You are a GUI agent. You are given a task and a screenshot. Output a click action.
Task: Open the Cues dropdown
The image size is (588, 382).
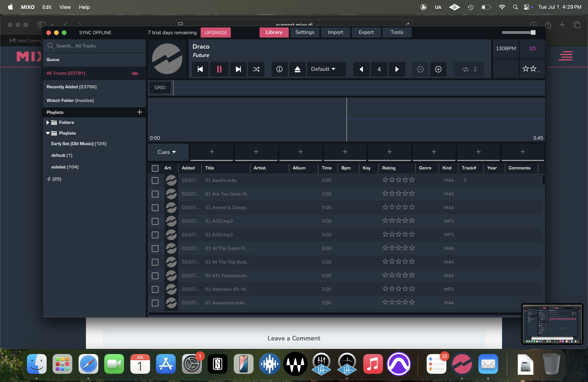[x=166, y=152]
